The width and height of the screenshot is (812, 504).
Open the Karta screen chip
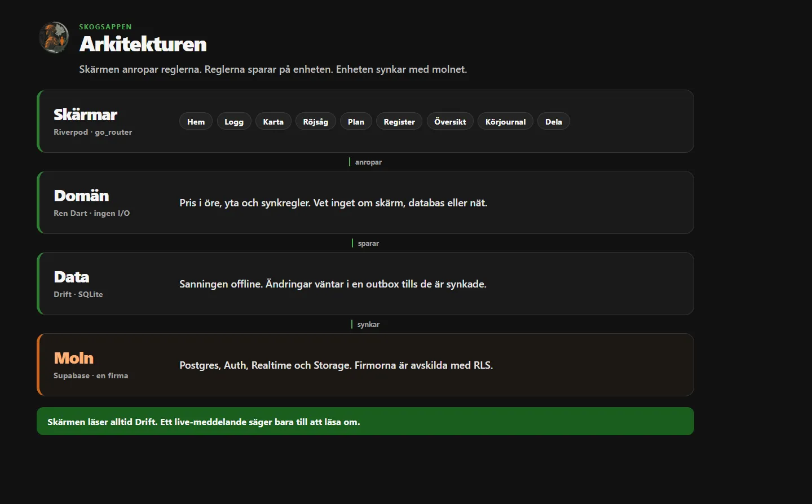point(273,121)
